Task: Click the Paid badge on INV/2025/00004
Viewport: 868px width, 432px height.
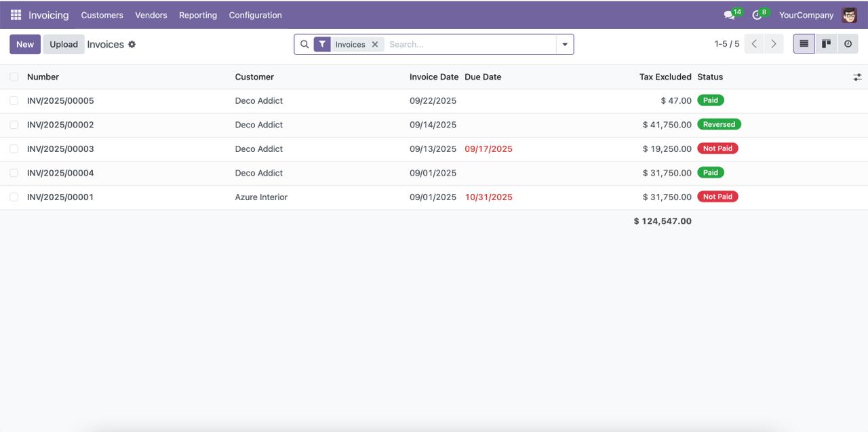Action: [x=711, y=172]
